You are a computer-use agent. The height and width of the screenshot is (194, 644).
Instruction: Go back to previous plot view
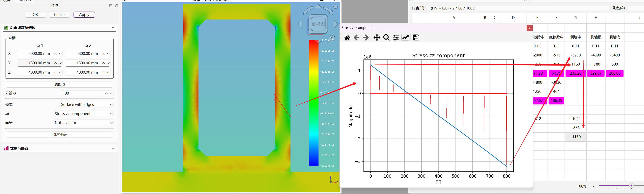click(356, 38)
